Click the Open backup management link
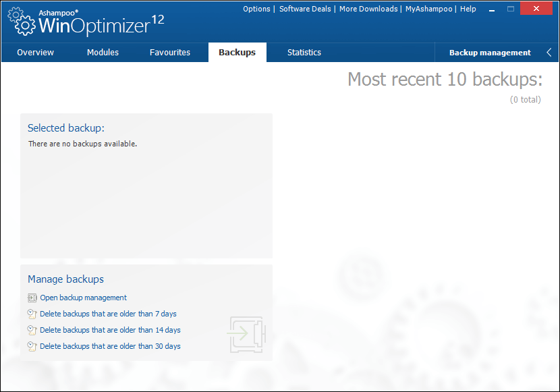Image resolution: width=560 pixels, height=392 pixels. point(83,298)
